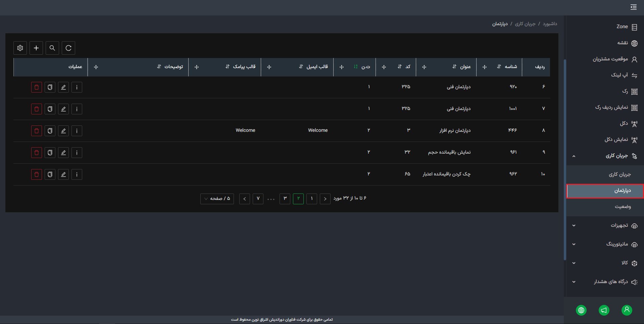This screenshot has width=644, height=324.
Task: Open table settings gear icon
Action: coord(20,48)
